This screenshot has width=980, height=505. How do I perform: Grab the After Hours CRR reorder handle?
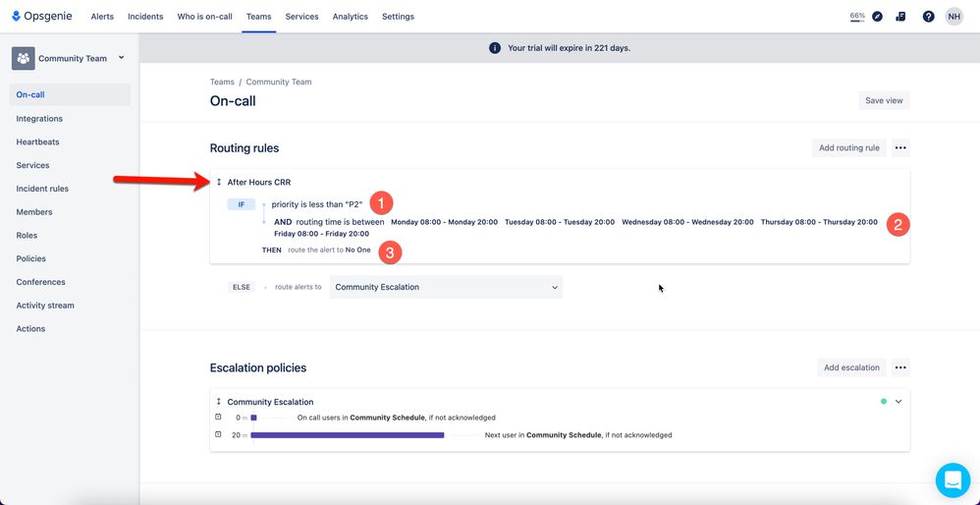pyautogui.click(x=219, y=183)
